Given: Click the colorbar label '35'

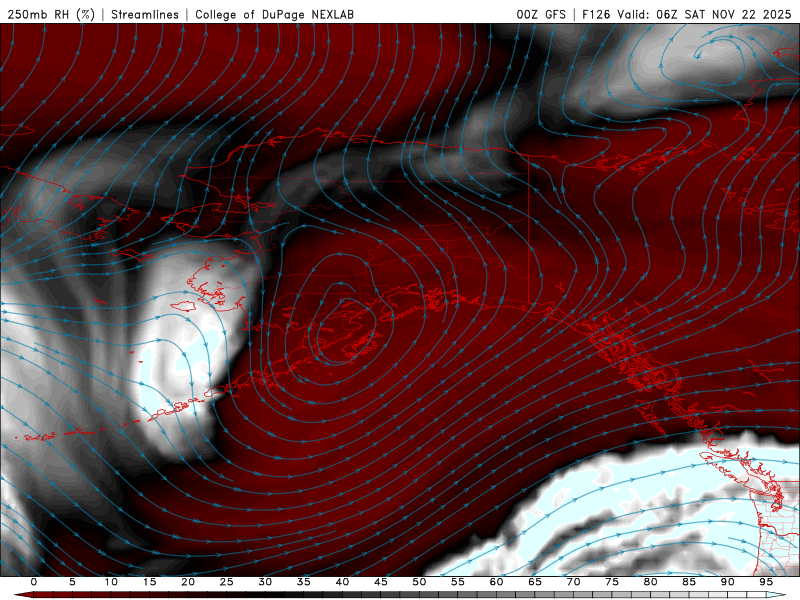Looking at the screenshot, I should point(304,582).
